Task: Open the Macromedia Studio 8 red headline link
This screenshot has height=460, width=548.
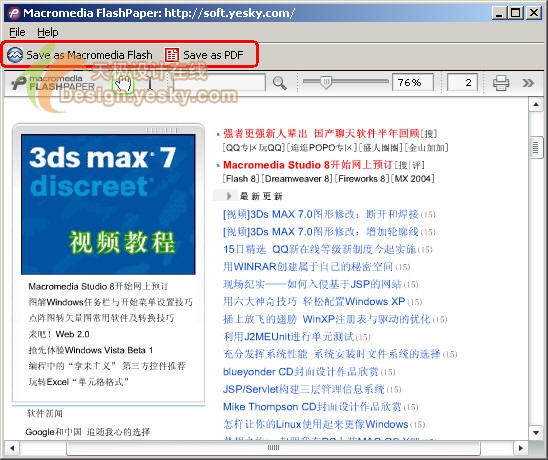Action: pyautogui.click(x=308, y=165)
